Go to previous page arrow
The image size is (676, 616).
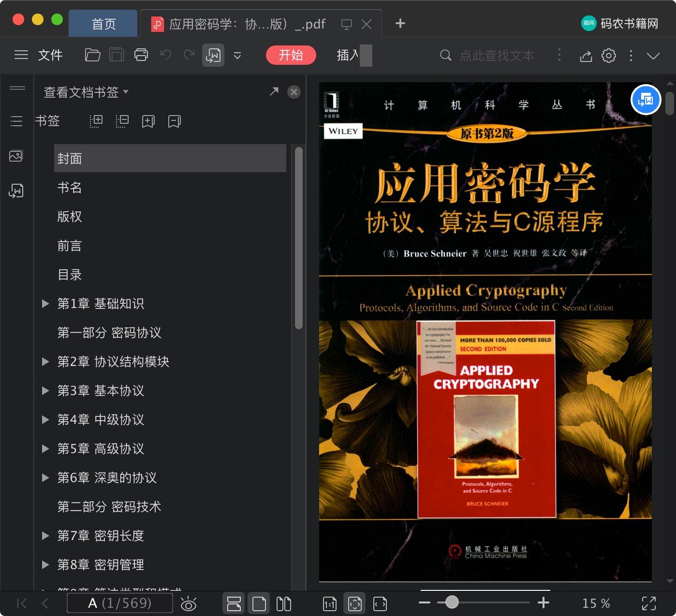[x=45, y=603]
